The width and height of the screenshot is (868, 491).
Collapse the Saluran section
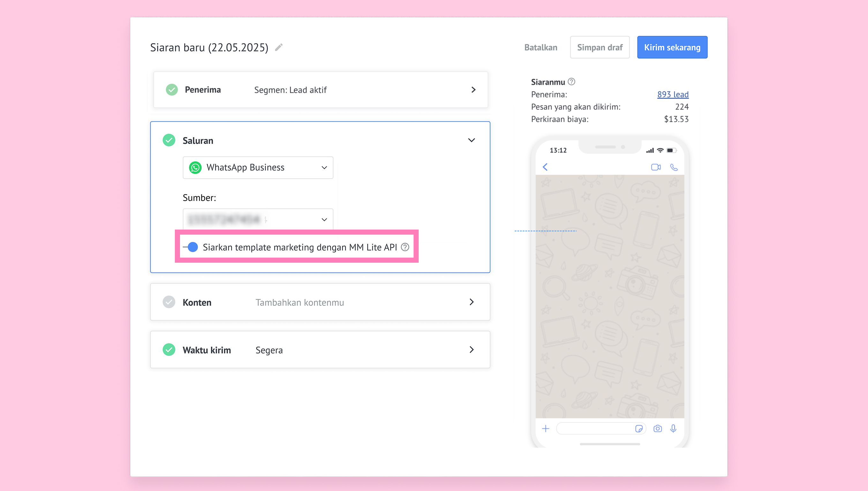tap(471, 140)
